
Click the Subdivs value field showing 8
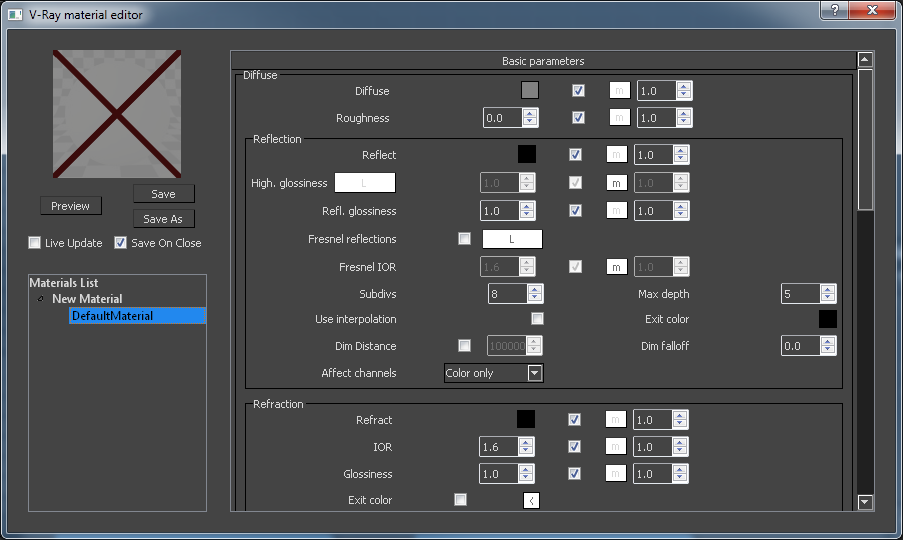pos(508,294)
